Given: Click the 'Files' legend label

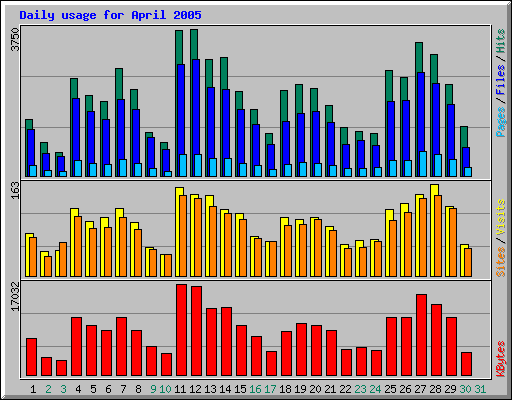Looking at the screenshot, I should pos(501,79).
